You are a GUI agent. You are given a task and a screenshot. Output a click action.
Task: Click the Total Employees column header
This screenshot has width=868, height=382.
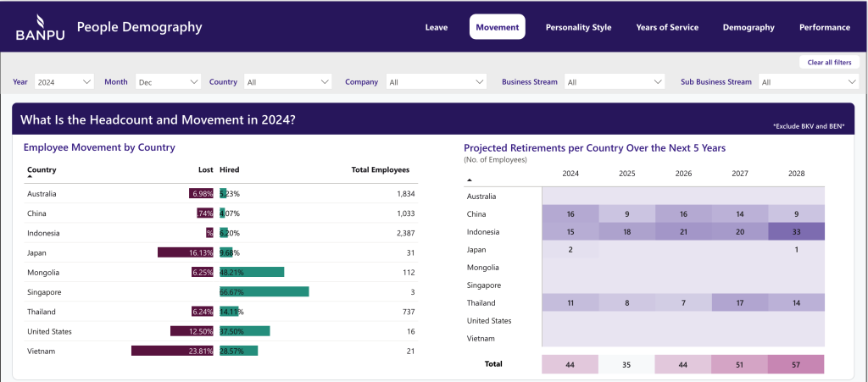pyautogui.click(x=380, y=170)
